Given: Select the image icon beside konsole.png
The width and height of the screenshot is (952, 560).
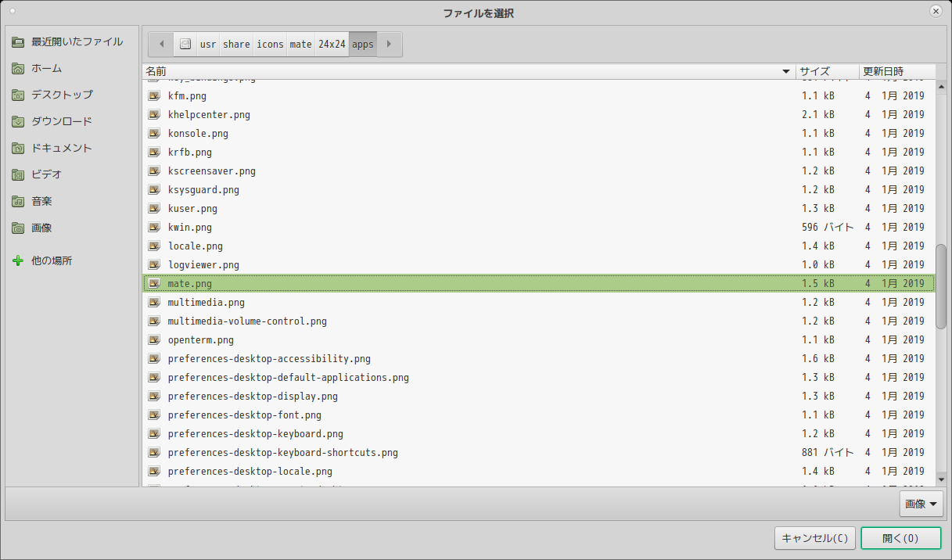Looking at the screenshot, I should click(154, 134).
